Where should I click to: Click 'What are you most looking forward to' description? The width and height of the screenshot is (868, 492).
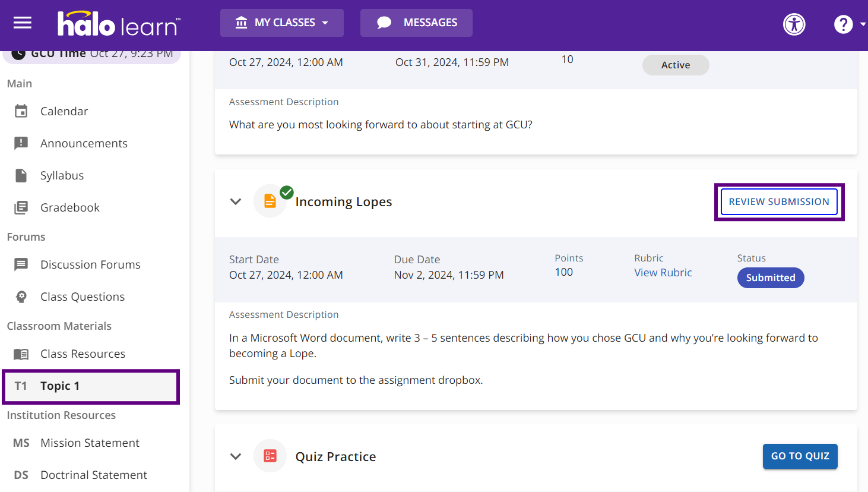(x=381, y=125)
